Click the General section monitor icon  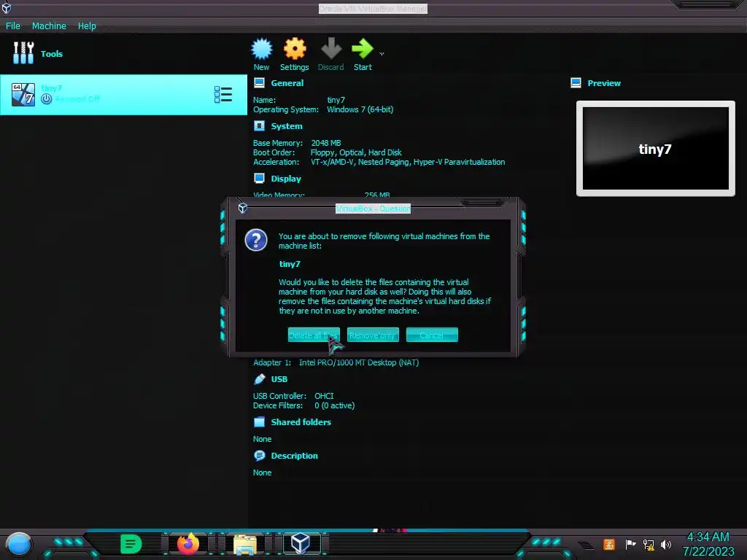click(x=259, y=83)
